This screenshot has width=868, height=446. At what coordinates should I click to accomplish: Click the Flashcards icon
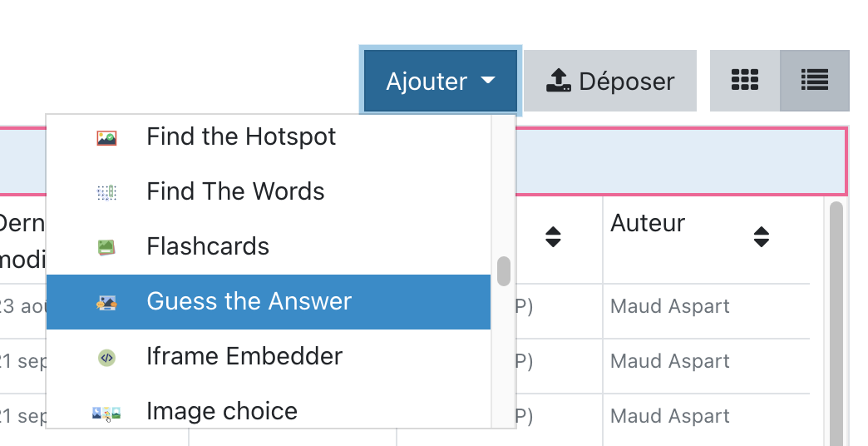pos(106,247)
